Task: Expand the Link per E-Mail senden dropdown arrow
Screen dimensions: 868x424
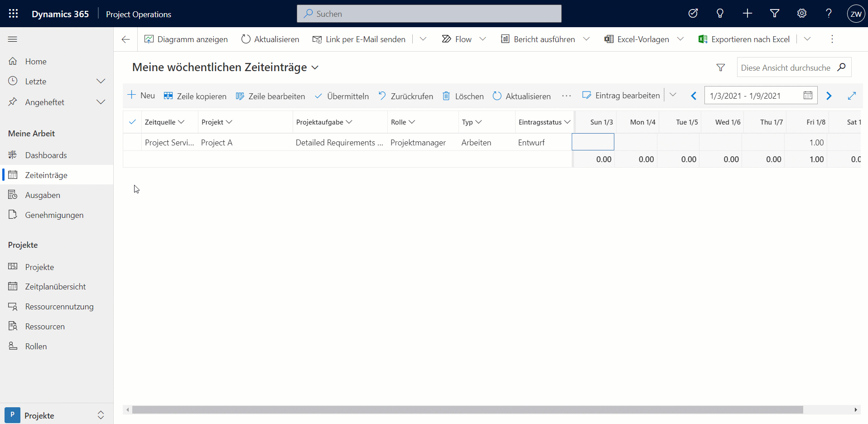Action: (423, 39)
